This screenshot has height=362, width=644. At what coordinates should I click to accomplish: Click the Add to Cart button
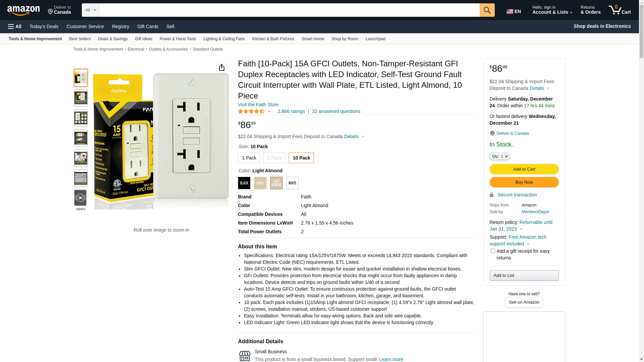pyautogui.click(x=524, y=169)
